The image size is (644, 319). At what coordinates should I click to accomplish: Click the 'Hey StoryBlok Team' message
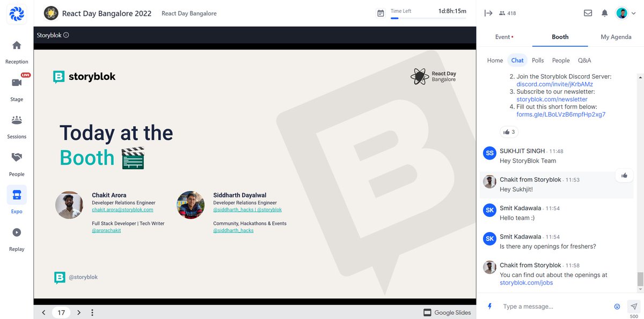pyautogui.click(x=528, y=161)
